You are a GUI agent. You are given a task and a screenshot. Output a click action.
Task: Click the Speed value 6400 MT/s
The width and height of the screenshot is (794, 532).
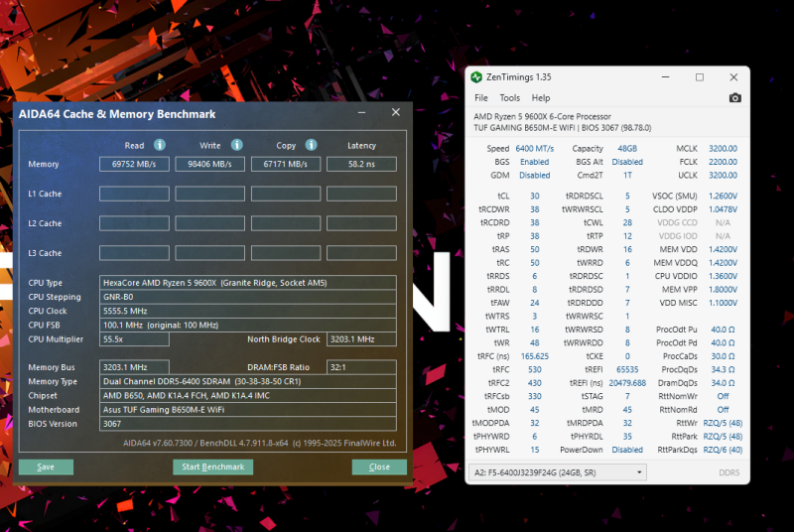534,148
